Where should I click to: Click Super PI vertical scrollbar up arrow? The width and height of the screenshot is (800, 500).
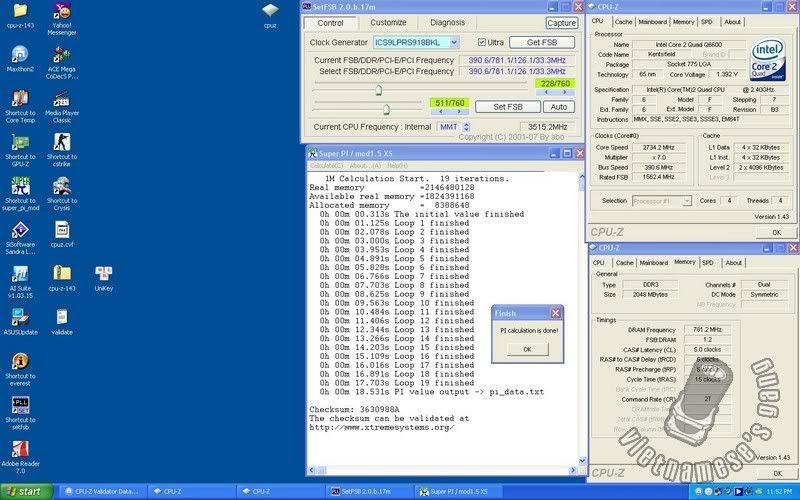581,177
